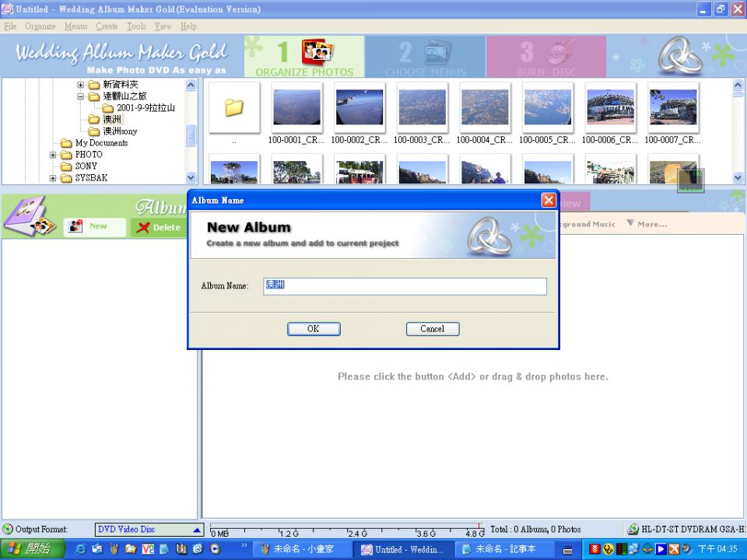Close the Album Name dialog
This screenshot has height=560, width=747.
tap(549, 200)
